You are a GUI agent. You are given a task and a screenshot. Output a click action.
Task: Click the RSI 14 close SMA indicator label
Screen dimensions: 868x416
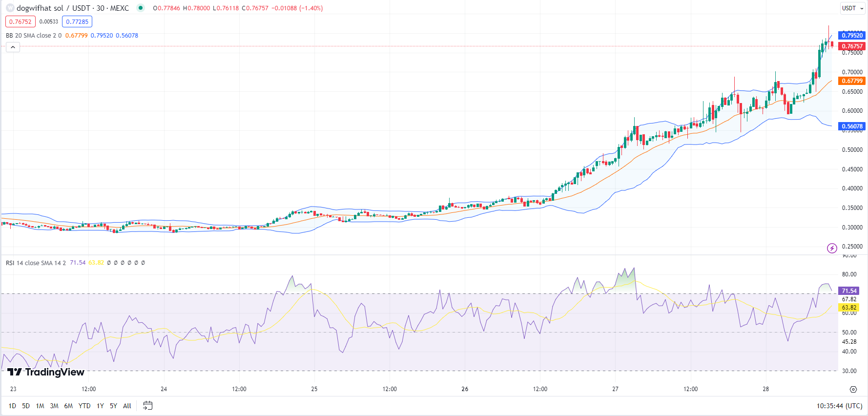(36, 263)
